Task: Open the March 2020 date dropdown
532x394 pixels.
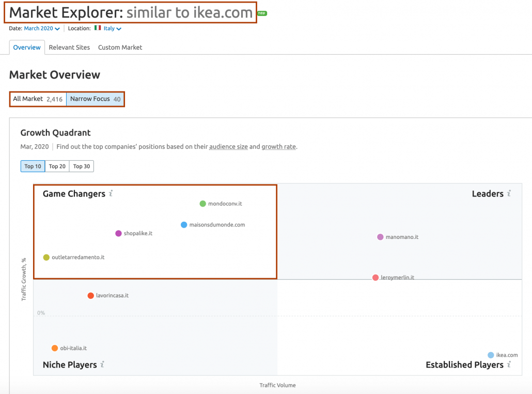Action: pyautogui.click(x=42, y=28)
